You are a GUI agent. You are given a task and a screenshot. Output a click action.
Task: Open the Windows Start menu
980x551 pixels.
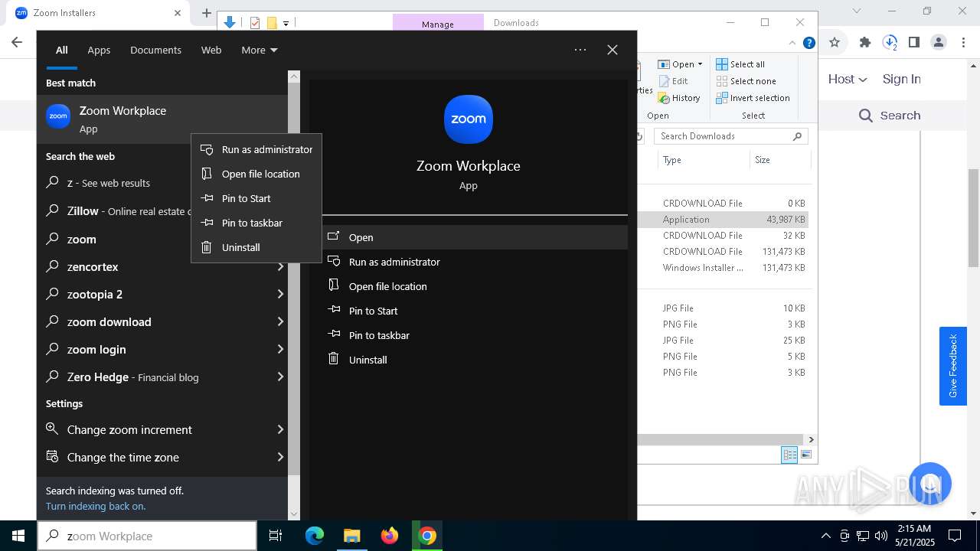[x=18, y=536]
